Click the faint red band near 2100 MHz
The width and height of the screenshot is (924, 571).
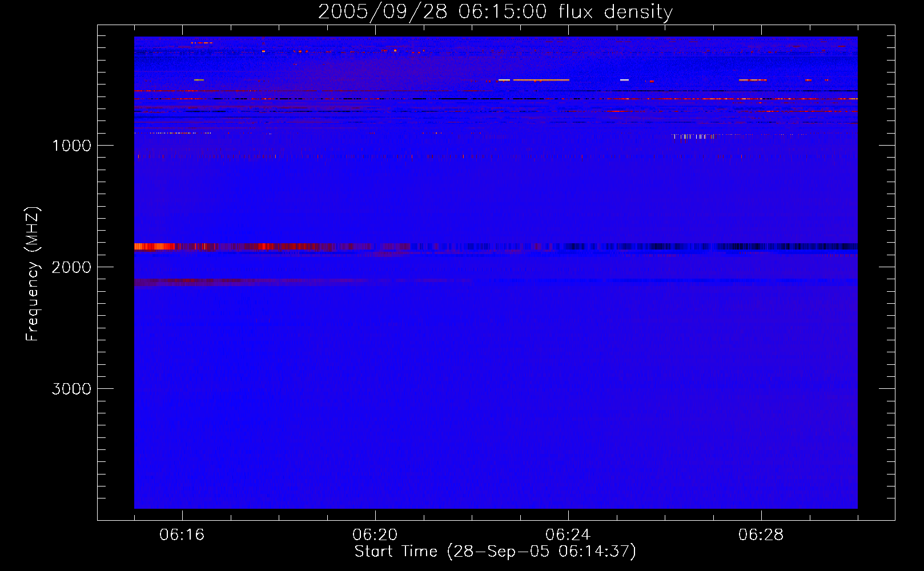(x=194, y=282)
